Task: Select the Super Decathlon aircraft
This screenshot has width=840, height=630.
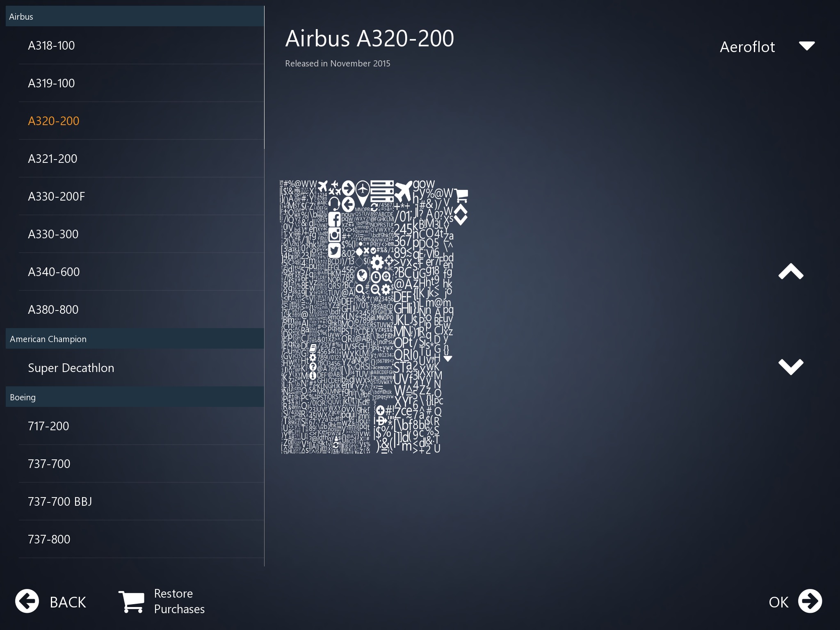Action: pos(71,368)
